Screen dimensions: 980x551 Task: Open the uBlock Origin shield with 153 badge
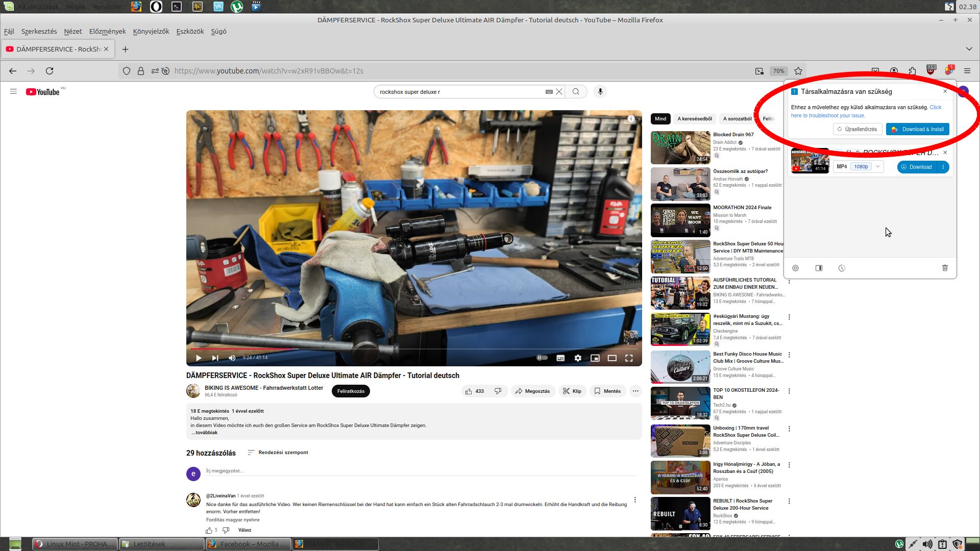tap(930, 70)
